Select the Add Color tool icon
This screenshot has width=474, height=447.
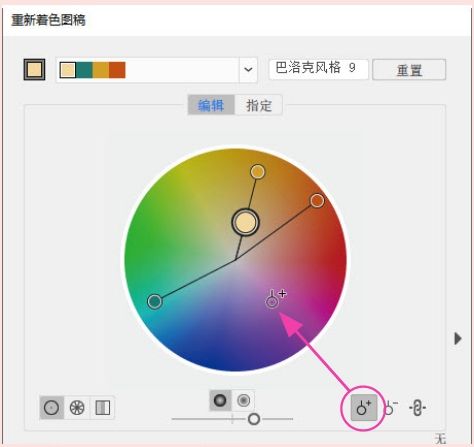[364, 407]
